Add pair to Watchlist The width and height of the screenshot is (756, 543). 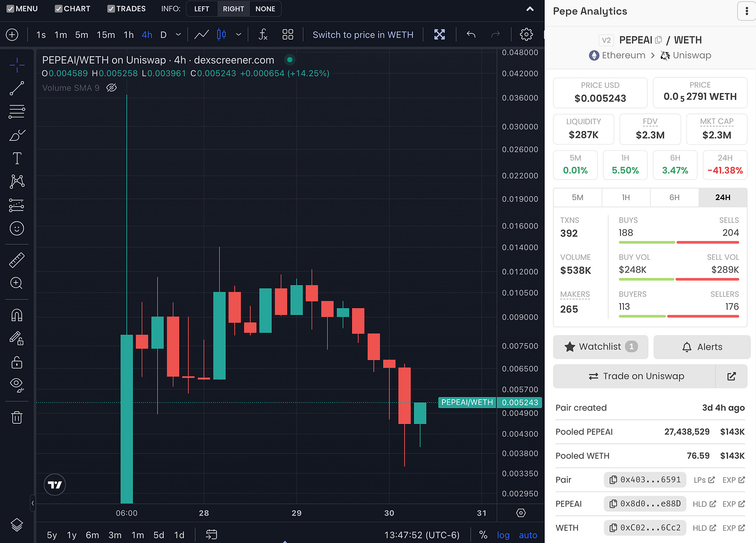click(x=600, y=347)
